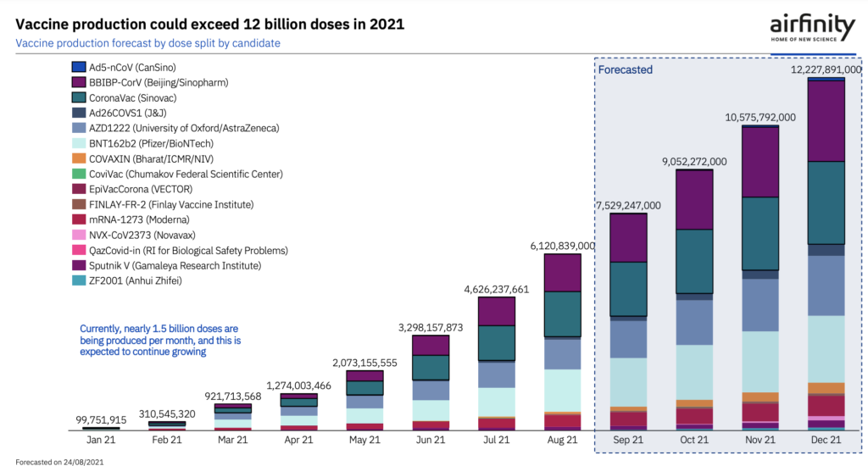Viewport: 868px width, 466px height.
Task: Click the Pfizer light segment in Nov 21 bar
Action: 760,362
